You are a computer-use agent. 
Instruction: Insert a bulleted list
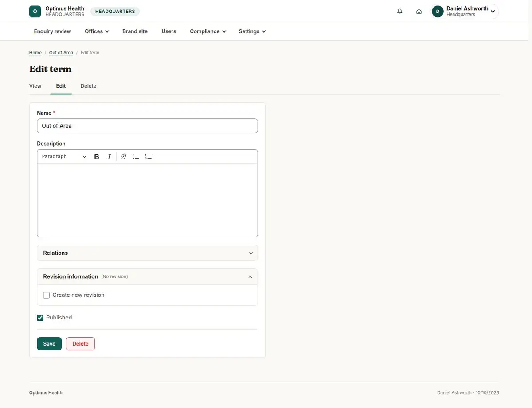[x=136, y=157]
